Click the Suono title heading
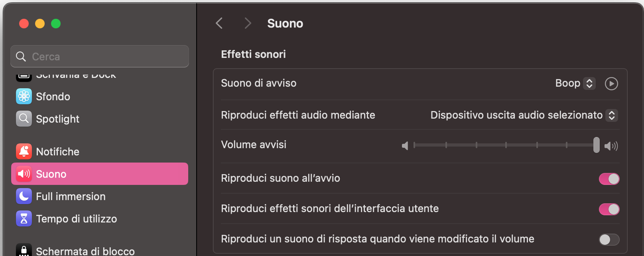This screenshot has width=644, height=256. [x=285, y=23]
